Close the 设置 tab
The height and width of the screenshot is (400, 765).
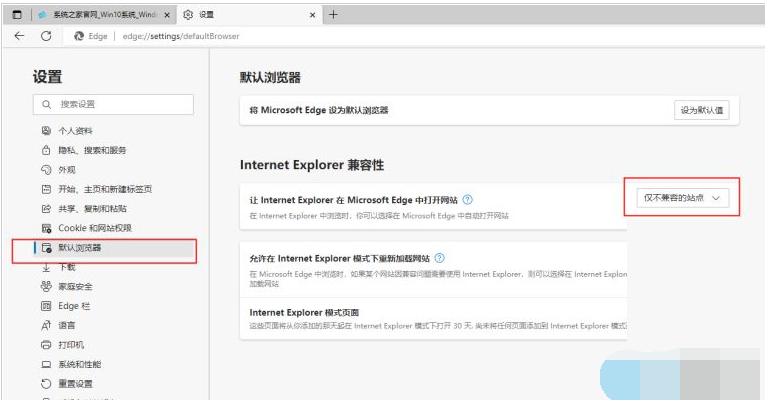tap(313, 15)
